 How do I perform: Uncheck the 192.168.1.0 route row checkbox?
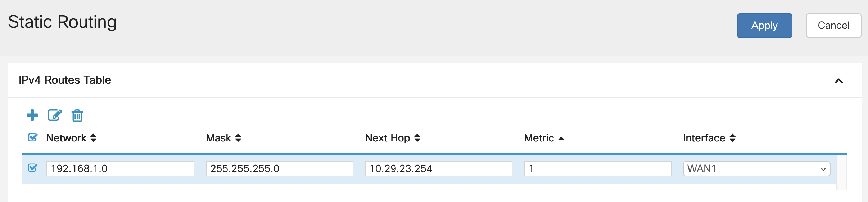click(x=33, y=168)
